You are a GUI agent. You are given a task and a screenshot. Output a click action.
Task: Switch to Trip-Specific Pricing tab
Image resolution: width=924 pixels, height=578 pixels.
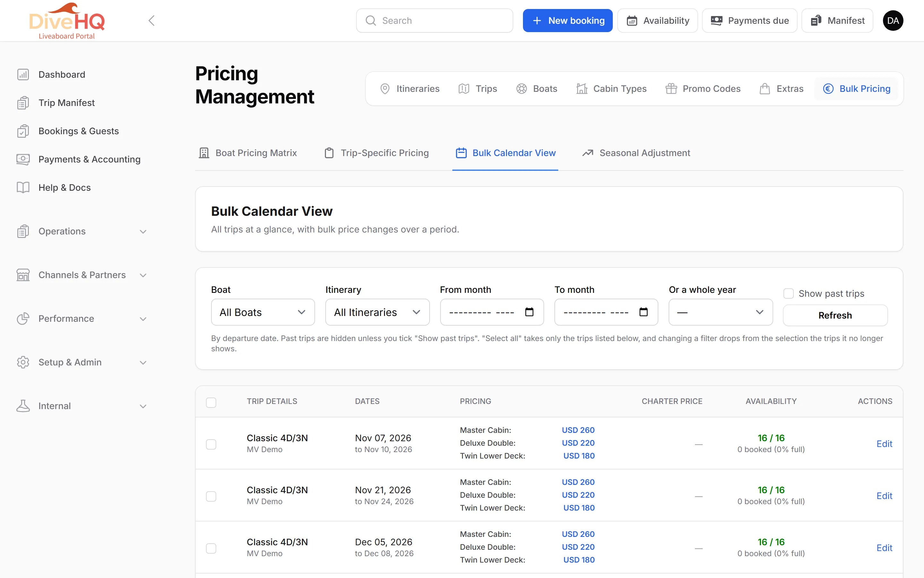pos(376,153)
